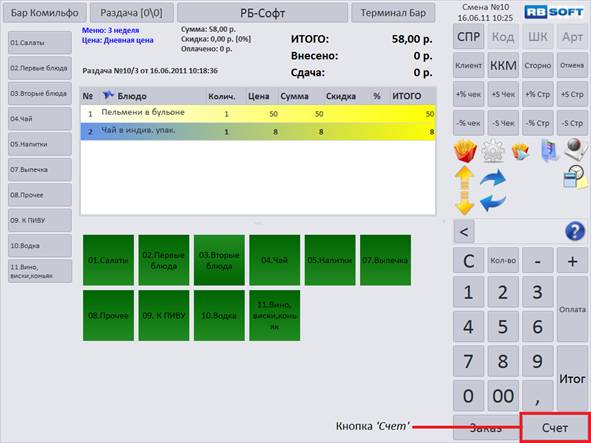Click the ШК barcode button
This screenshot has width=591, height=443.
pos(537,37)
